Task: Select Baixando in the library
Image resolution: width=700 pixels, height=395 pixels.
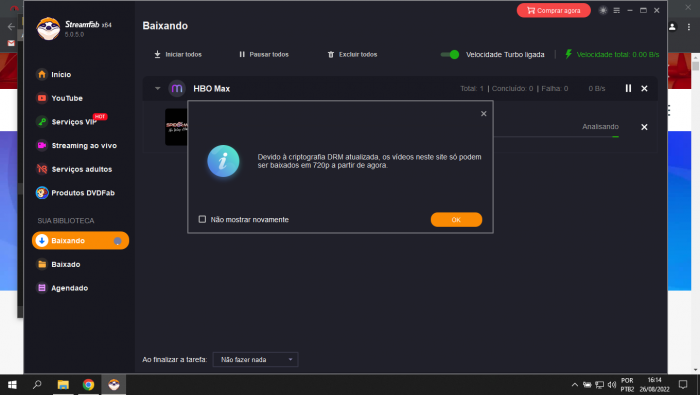Action: (x=80, y=241)
